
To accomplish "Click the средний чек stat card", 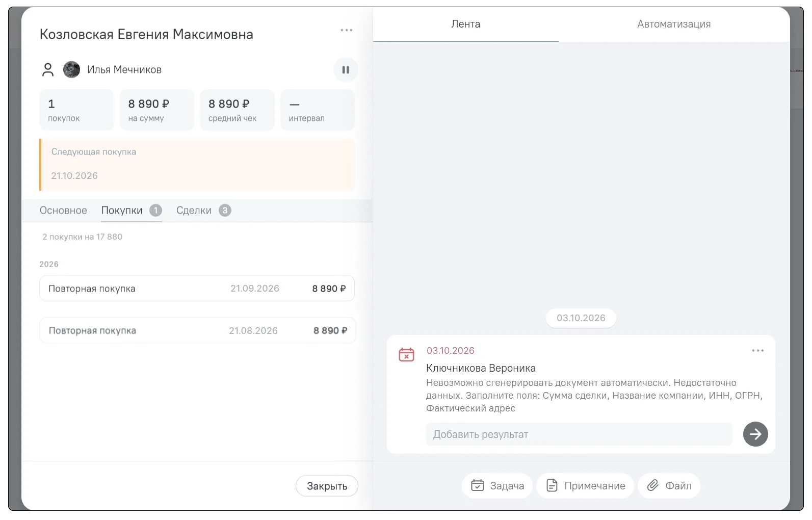I will coord(237,110).
